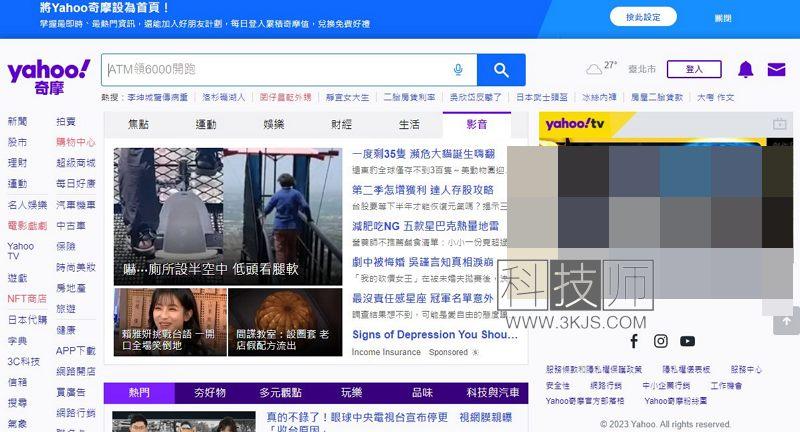Open 汽車機車 sidebar link
800x432 pixels.
tap(76, 205)
